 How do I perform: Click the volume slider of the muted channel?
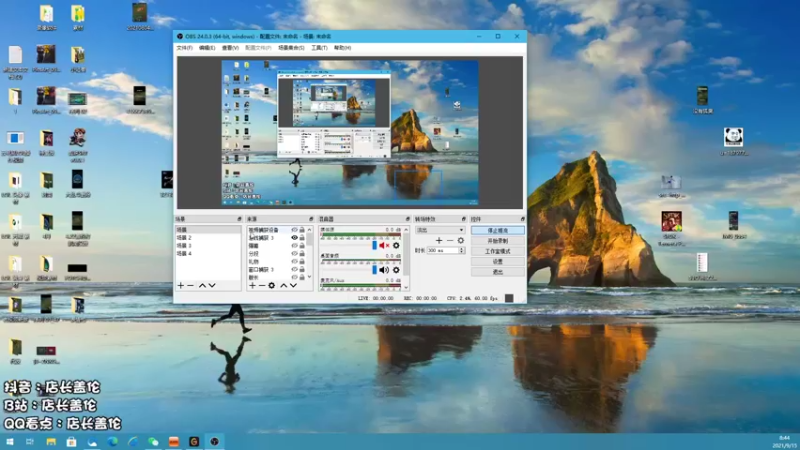pos(349,245)
